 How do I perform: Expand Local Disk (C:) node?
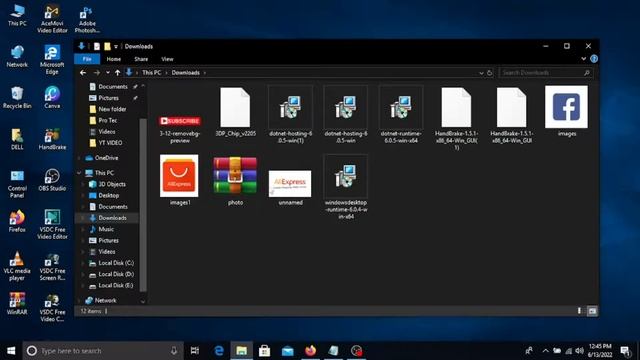coord(83,263)
